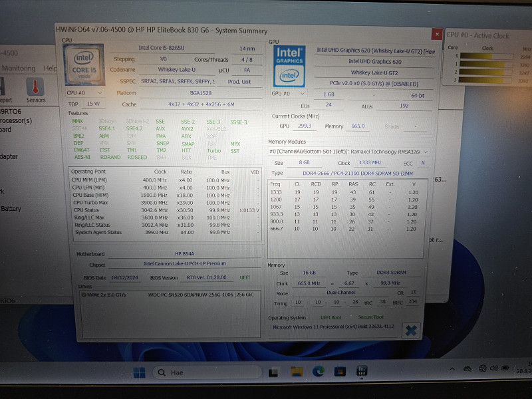Open the CPU #0 selector dropdown
The height and width of the screenshot is (399, 532).
click(x=84, y=92)
